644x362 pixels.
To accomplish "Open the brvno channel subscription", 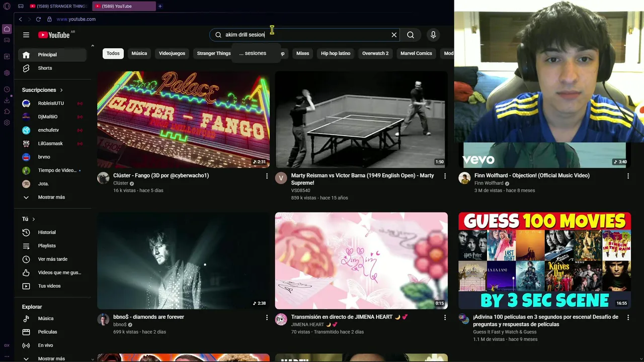I will pos(52,157).
